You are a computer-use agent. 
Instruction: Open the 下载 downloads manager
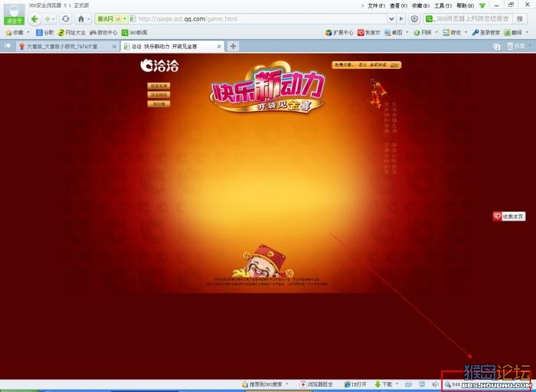384,384
